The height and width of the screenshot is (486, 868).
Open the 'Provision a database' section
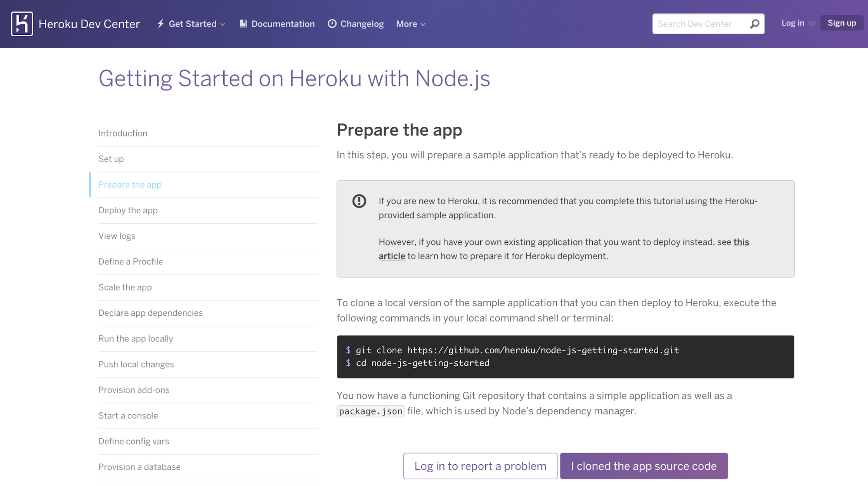[139, 467]
